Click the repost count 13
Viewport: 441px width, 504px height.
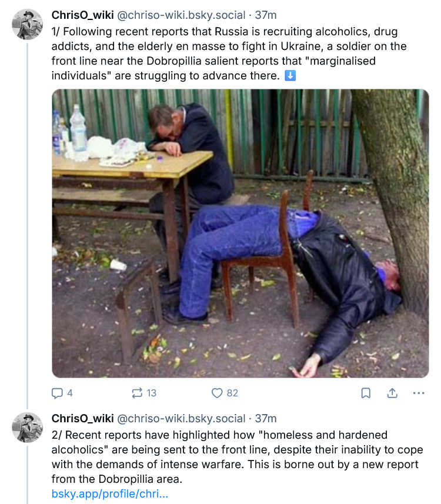click(x=152, y=393)
